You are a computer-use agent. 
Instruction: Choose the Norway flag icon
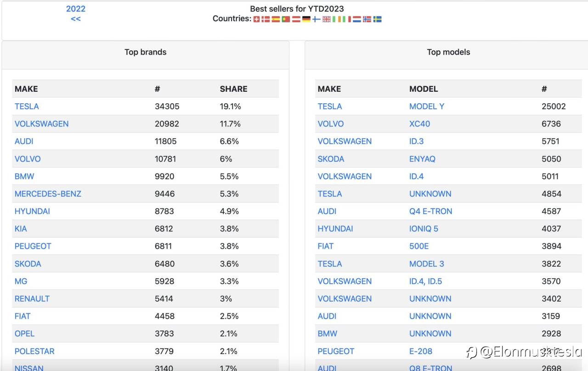pos(367,19)
